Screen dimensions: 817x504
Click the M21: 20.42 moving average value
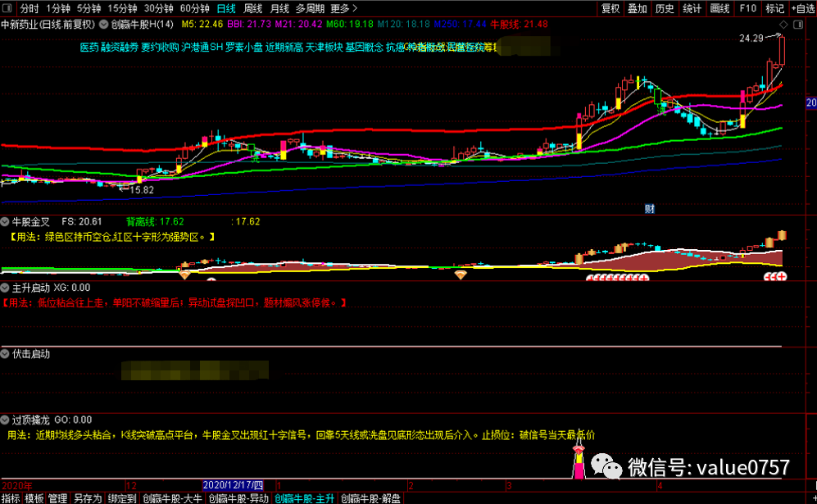pos(298,24)
